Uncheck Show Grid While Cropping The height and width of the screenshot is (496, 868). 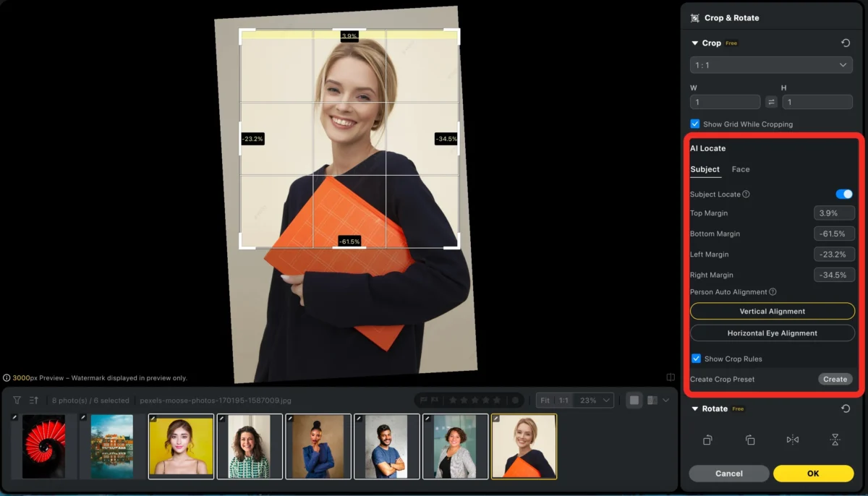pyautogui.click(x=695, y=124)
